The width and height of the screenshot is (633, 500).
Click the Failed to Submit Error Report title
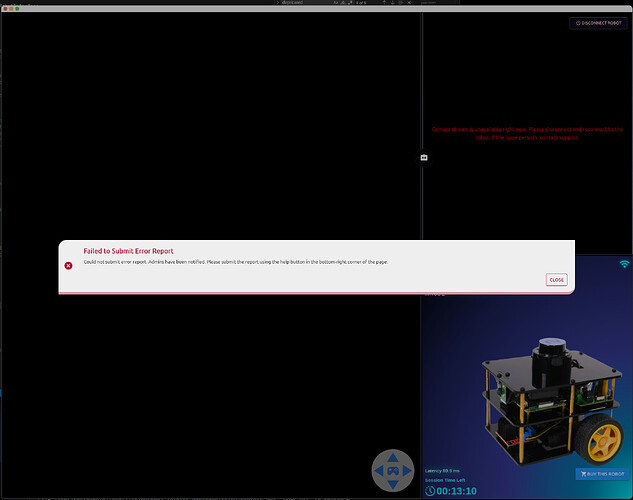(128, 251)
